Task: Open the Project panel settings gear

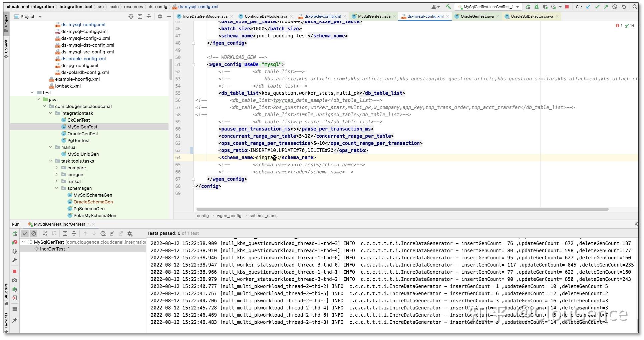Action: [x=160, y=16]
